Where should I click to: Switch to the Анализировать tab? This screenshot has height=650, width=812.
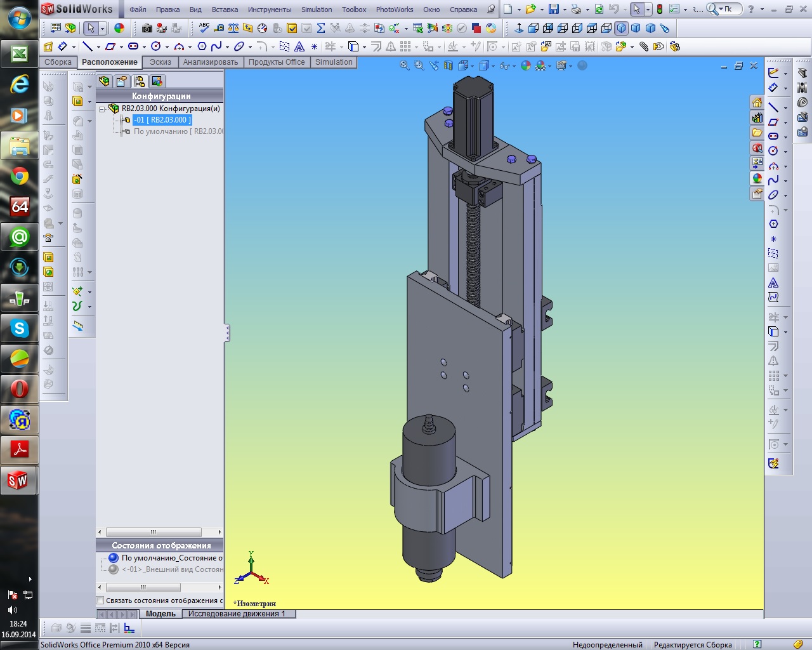(211, 62)
